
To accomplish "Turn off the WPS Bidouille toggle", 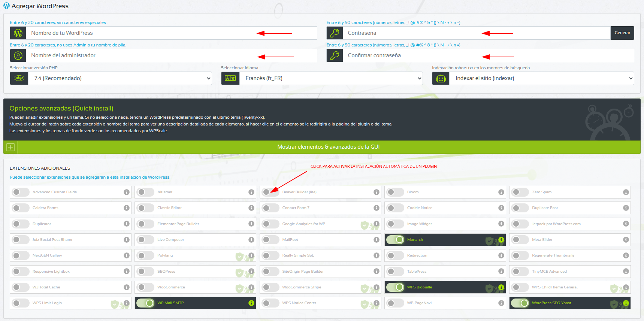I will click(395, 287).
